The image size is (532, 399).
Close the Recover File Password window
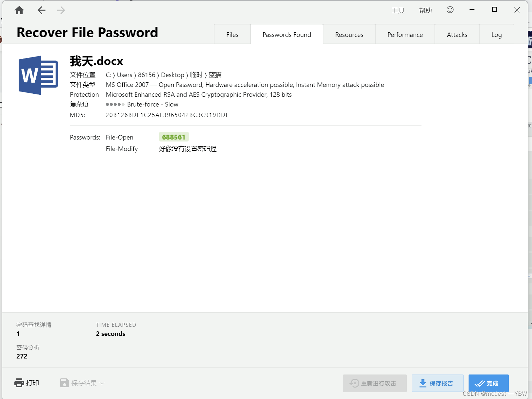[517, 10]
